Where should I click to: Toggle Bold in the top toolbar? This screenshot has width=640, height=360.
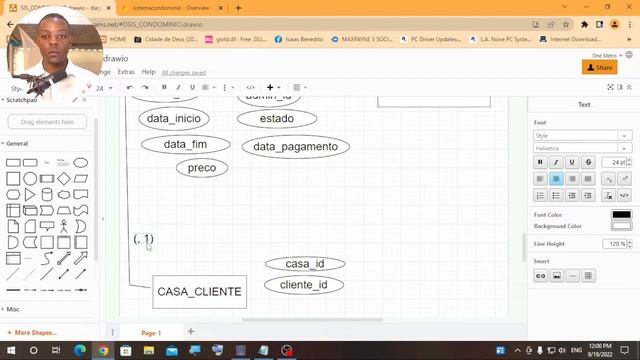164,87
